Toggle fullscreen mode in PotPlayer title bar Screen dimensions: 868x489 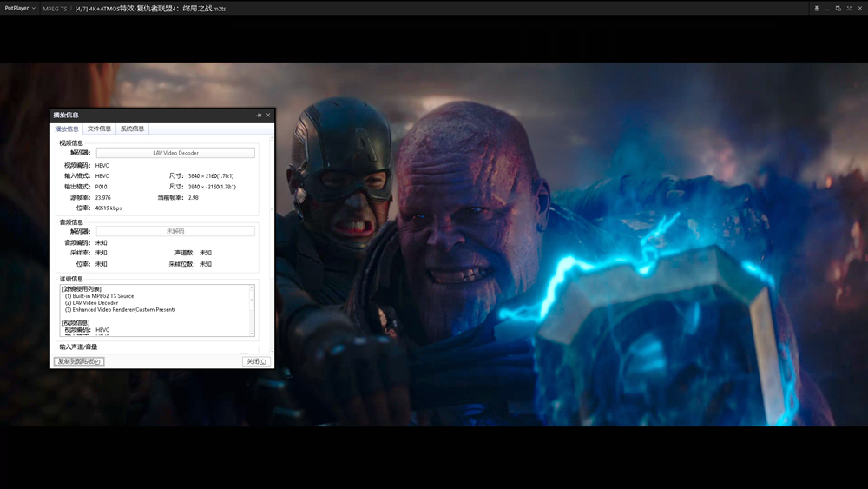849,9
